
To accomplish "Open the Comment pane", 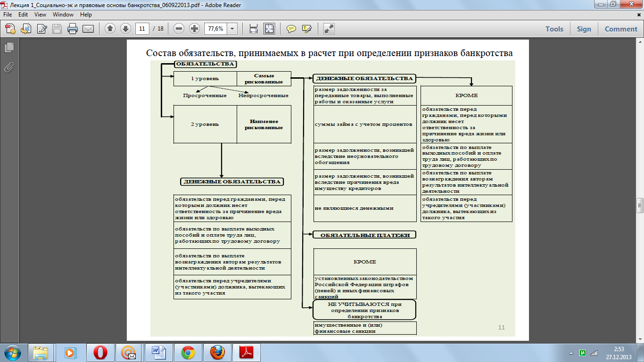I will click(621, 29).
